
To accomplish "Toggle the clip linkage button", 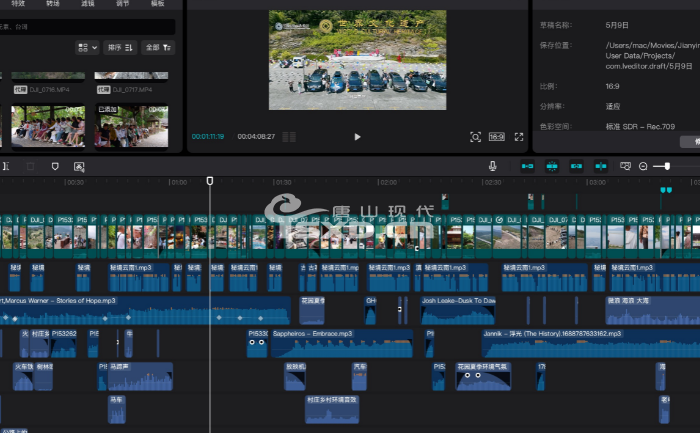I will (576, 166).
